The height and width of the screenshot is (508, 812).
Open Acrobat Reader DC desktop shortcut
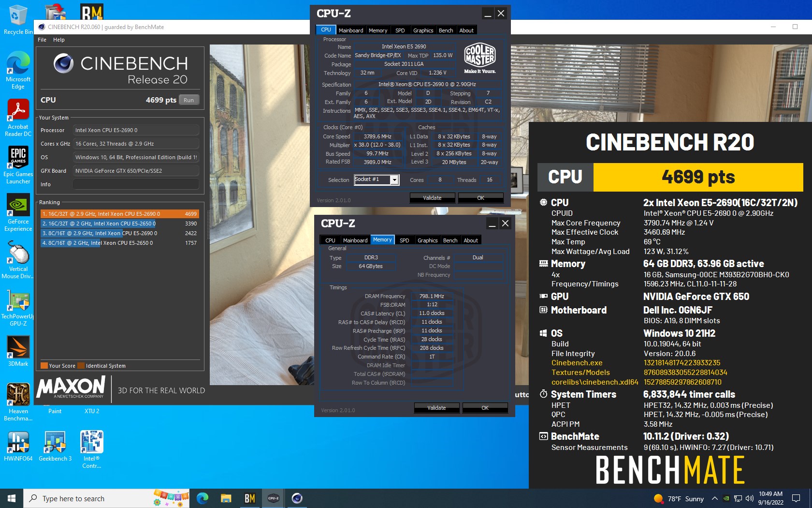coord(18,118)
